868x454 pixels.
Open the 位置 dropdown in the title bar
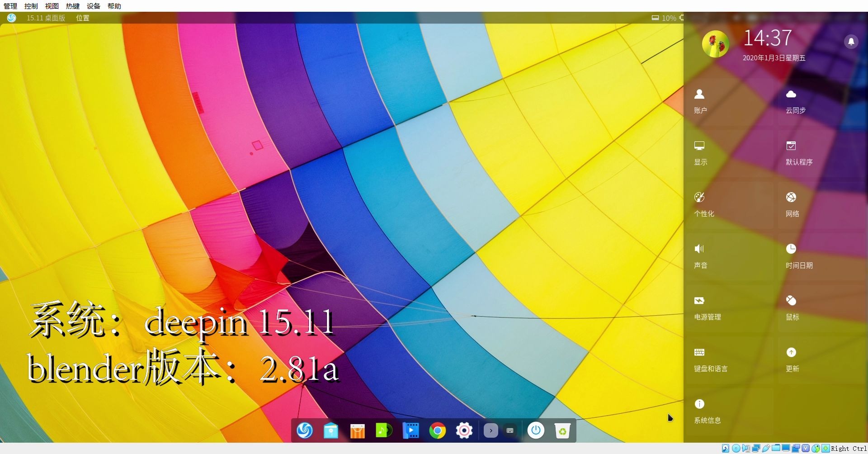(x=82, y=18)
